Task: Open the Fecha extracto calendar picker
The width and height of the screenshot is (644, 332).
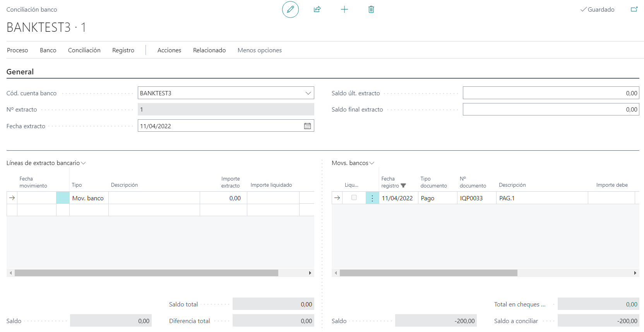Action: [307, 126]
